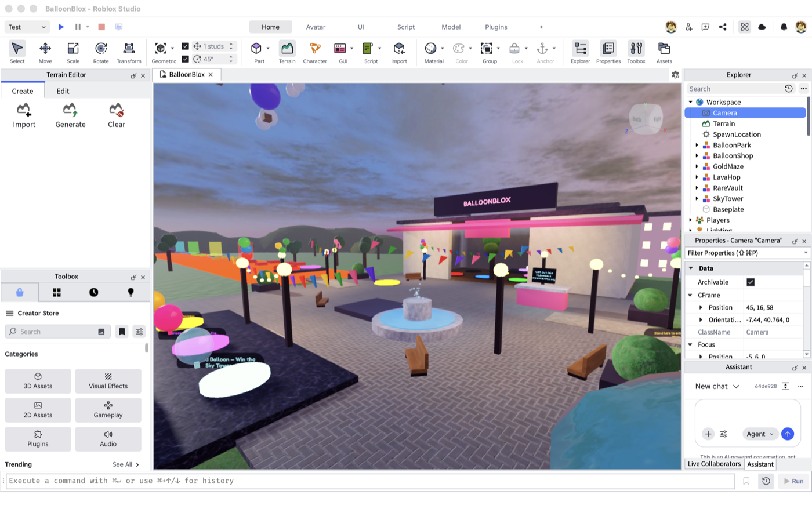Uncheck the Archivable property checkbox

pos(751,282)
